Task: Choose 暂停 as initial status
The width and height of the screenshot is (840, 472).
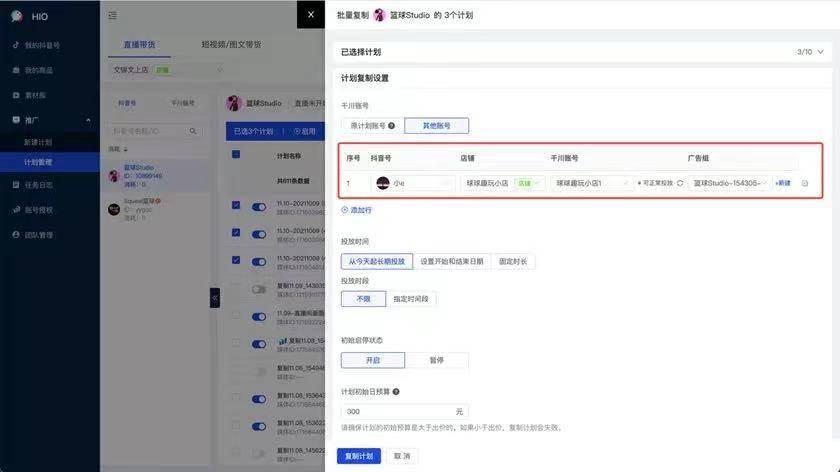Action: [436, 360]
